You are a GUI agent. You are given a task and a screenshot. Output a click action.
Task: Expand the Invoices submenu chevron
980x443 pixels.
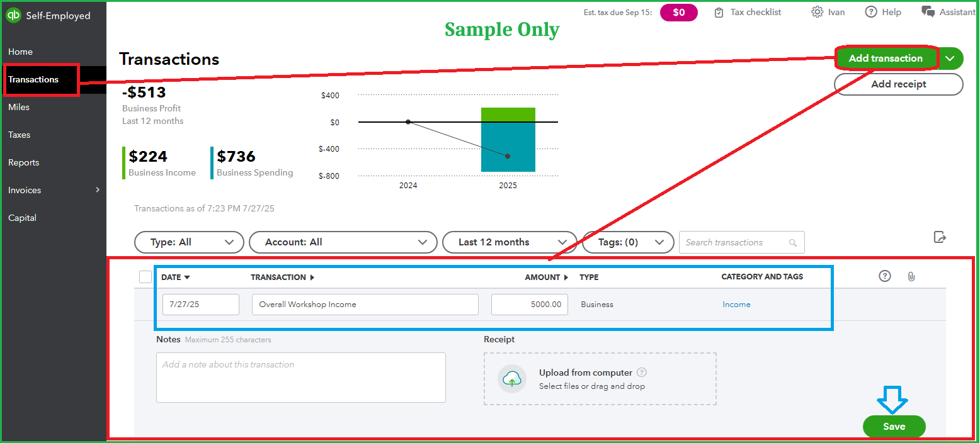pos(98,189)
